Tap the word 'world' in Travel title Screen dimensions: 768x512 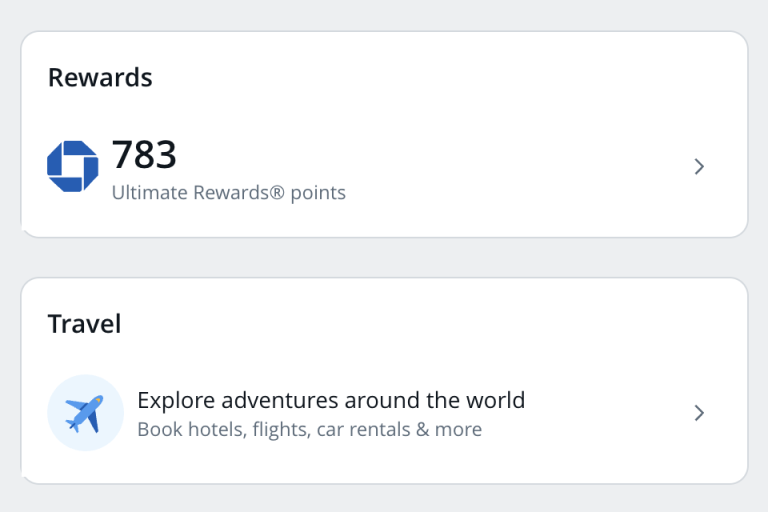(x=495, y=401)
